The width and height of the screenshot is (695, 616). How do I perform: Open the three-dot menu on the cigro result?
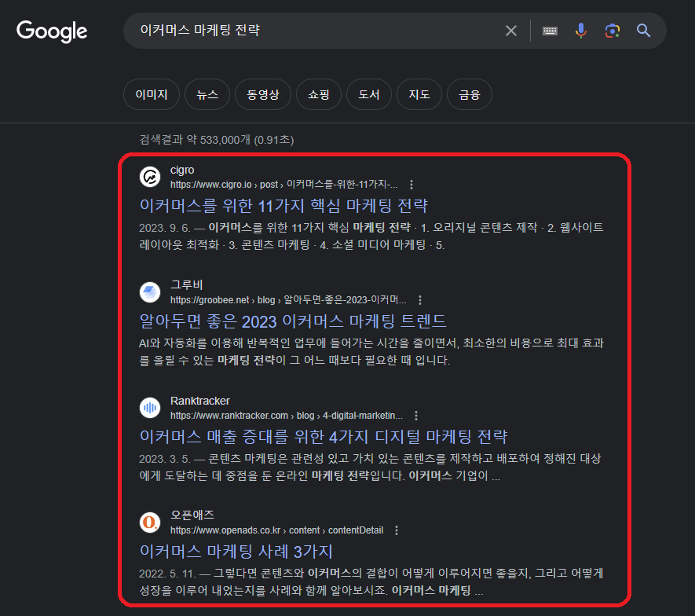(412, 184)
